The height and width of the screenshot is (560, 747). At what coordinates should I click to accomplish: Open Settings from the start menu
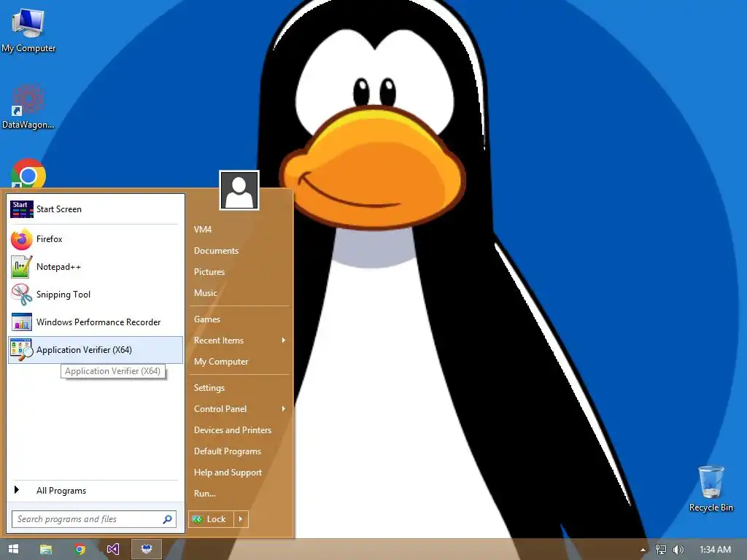coord(209,388)
